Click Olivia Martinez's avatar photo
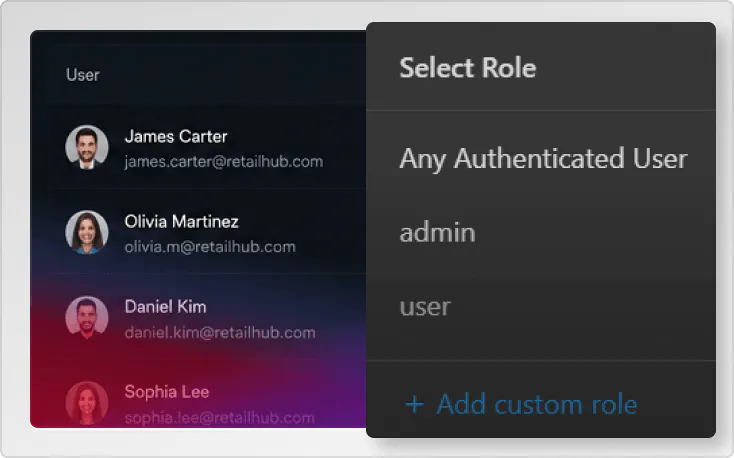The image size is (734, 458). pos(87,232)
